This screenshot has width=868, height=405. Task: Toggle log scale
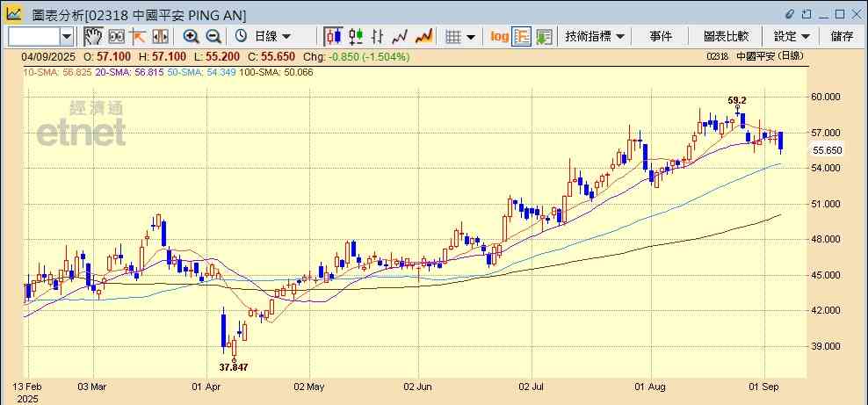[x=499, y=37]
